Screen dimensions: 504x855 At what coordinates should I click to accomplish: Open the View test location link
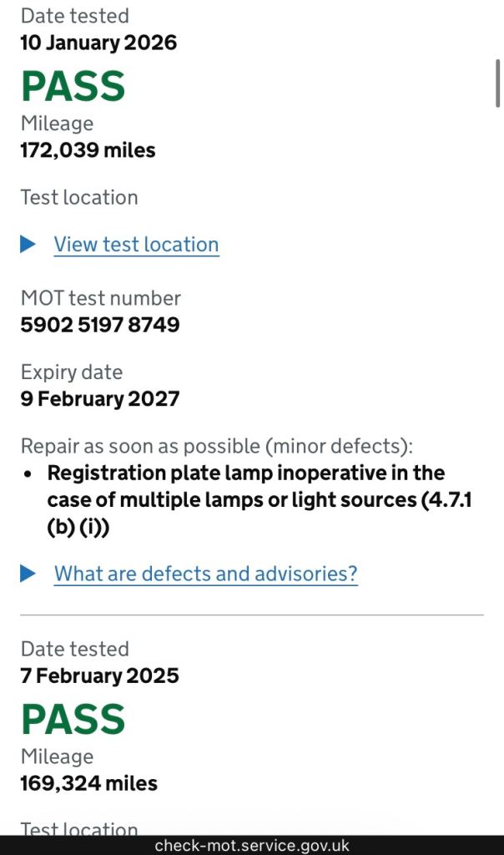tap(136, 245)
